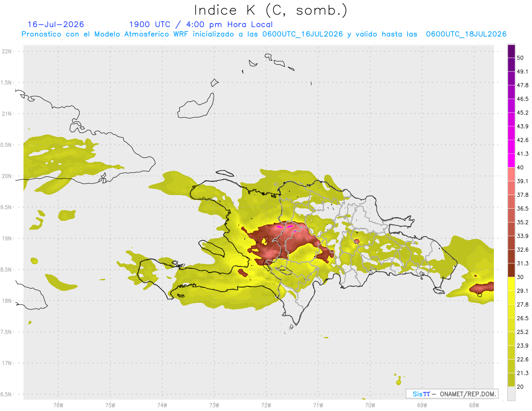
Task: Click the longitude label '73W'
Action: click(214, 405)
